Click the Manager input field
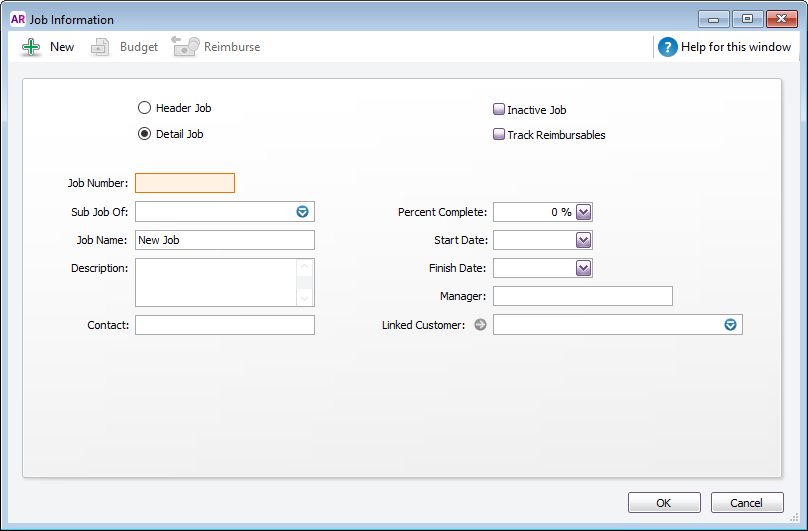 (583, 296)
